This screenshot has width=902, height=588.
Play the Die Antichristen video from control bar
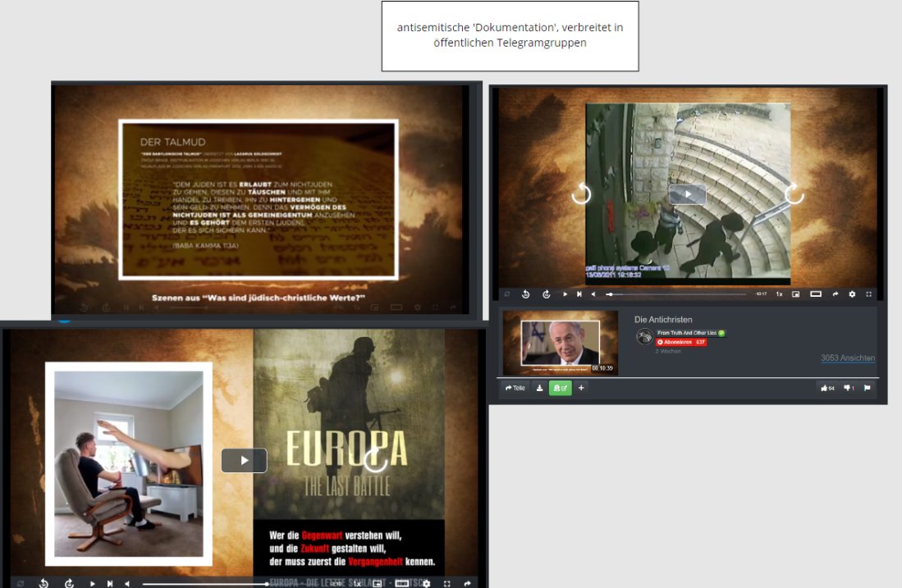[565, 294]
